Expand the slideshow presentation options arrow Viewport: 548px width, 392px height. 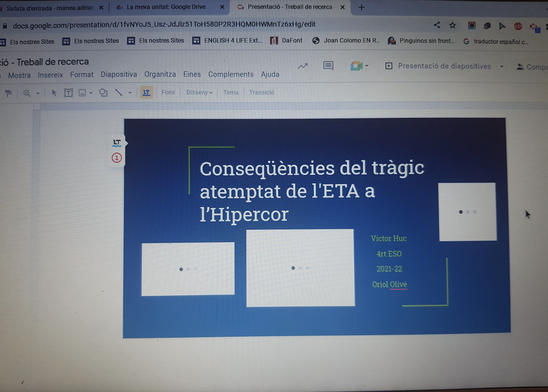coord(502,66)
